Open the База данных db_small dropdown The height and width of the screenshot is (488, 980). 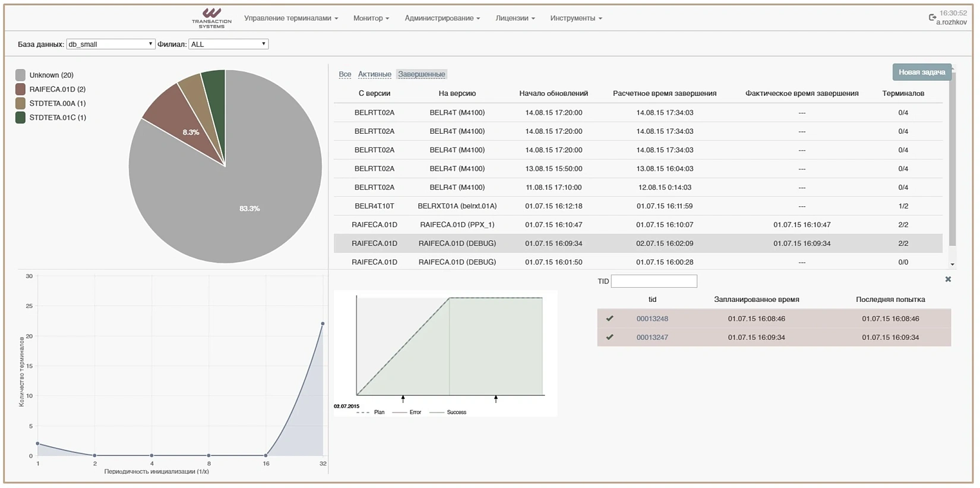(110, 44)
